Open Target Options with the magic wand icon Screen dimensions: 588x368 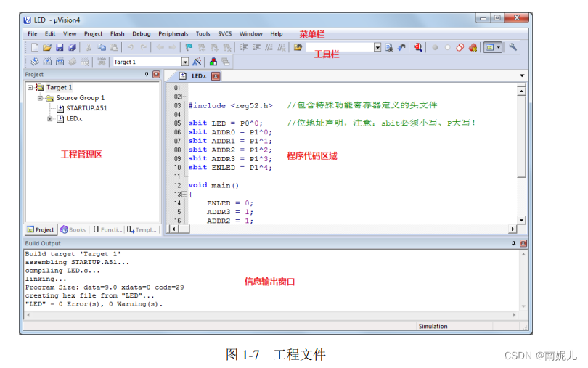[x=197, y=62]
